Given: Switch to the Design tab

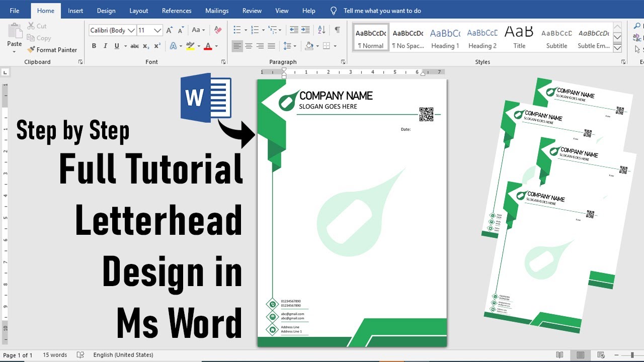Looking at the screenshot, I should tap(106, 11).
